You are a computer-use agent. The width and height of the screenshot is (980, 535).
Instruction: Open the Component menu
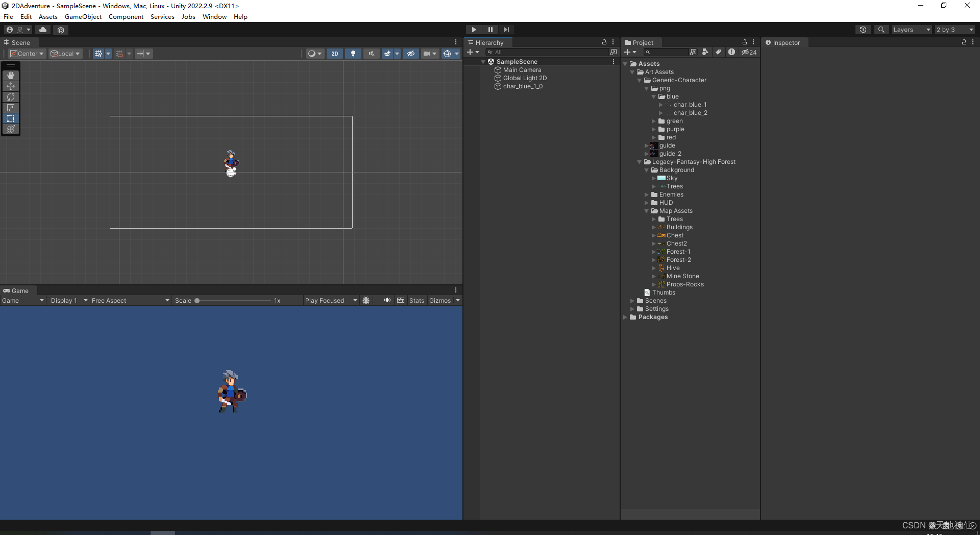(126, 16)
